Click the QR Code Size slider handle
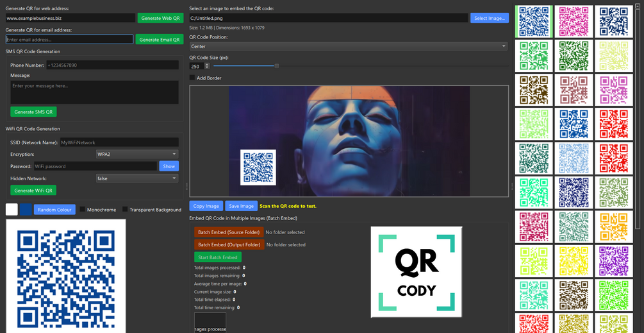 (x=276, y=66)
